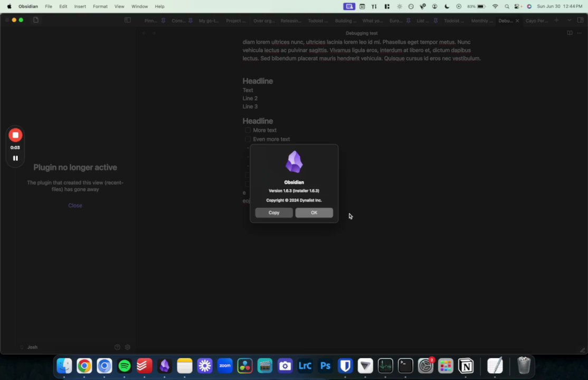This screenshot has width=588, height=380.
Task: Open Zoom from the Dock
Action: tap(225, 366)
